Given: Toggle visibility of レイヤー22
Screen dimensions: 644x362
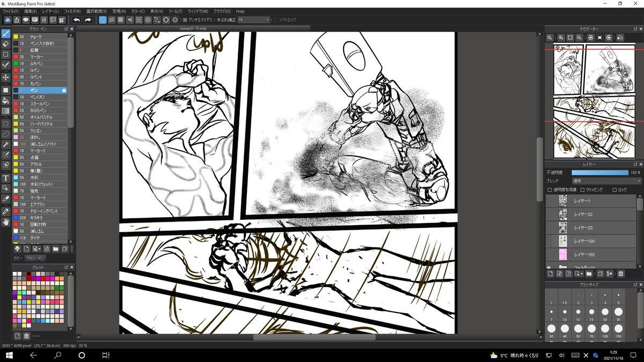Looking at the screenshot, I should tap(550, 213).
